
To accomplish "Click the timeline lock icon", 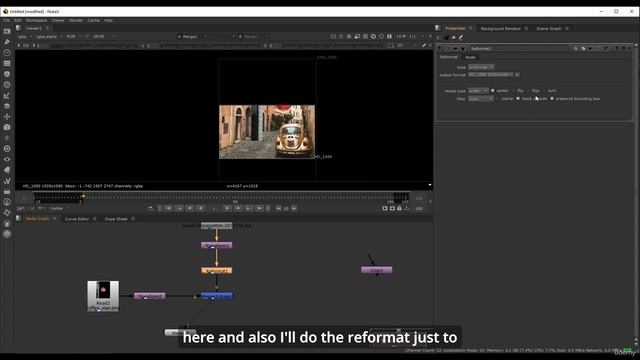I will tap(400, 208).
